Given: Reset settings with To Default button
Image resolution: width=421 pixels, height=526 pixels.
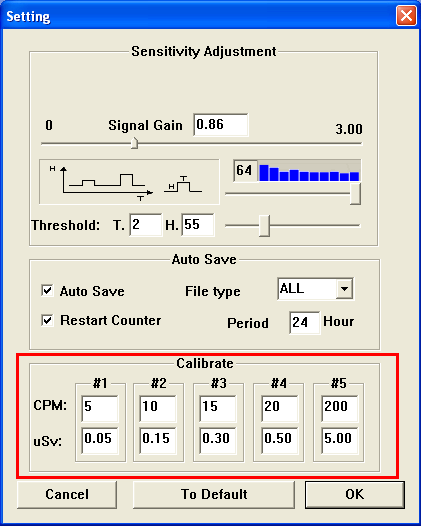Looking at the screenshot, I should 214,494.
